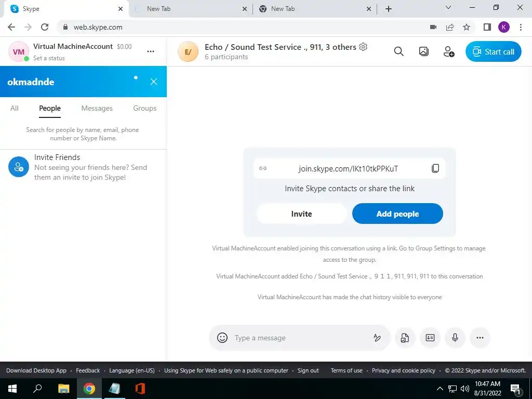Click the Invite button
Screen dimensions: 532x399
301,214
